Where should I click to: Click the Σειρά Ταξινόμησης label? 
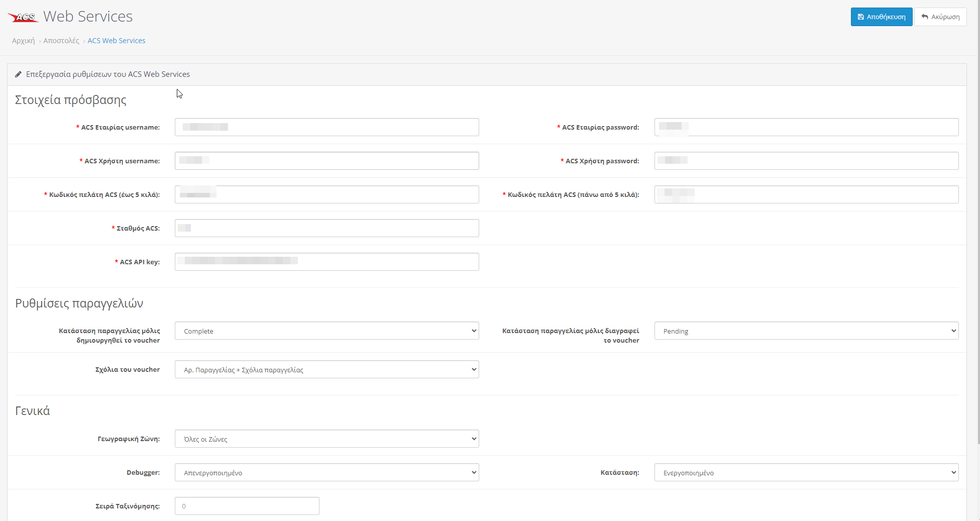coord(128,506)
